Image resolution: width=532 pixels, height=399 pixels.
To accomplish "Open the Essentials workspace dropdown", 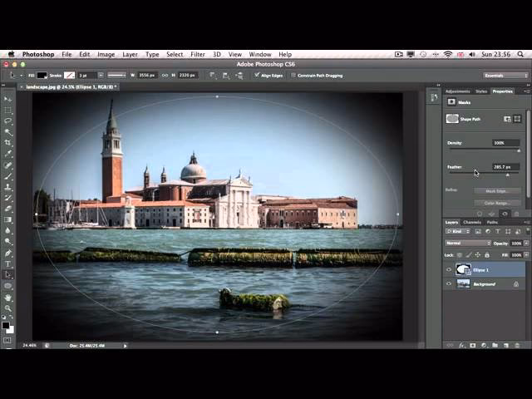I will click(x=505, y=76).
